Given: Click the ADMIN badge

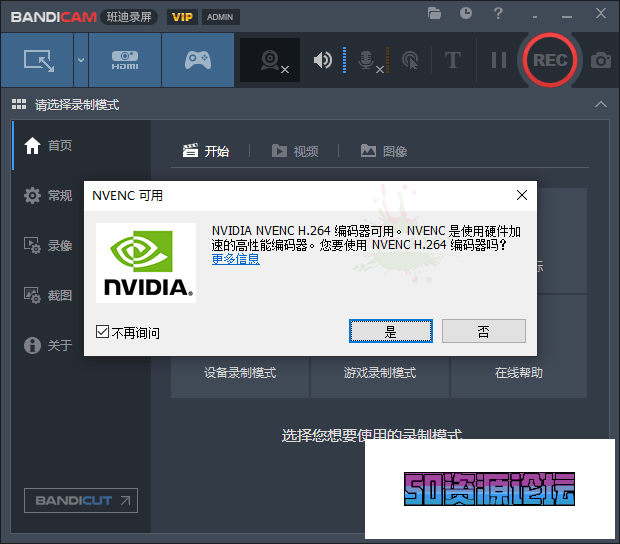Looking at the screenshot, I should (221, 17).
